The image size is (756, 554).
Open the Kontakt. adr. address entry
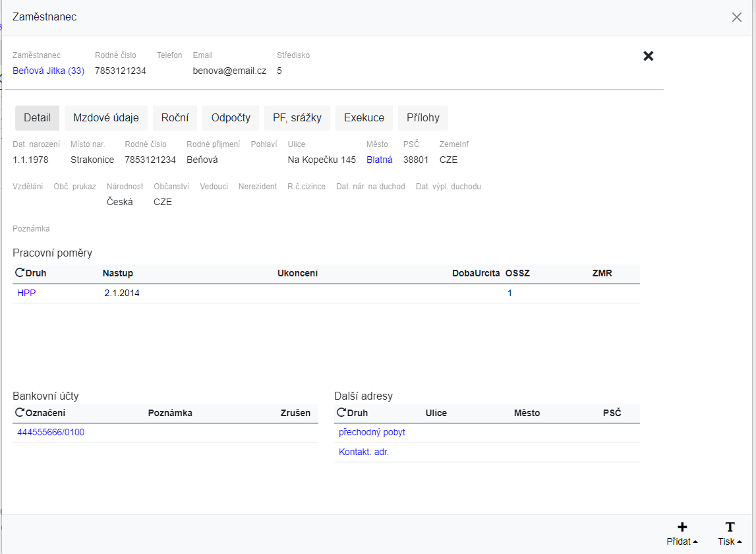coord(363,452)
